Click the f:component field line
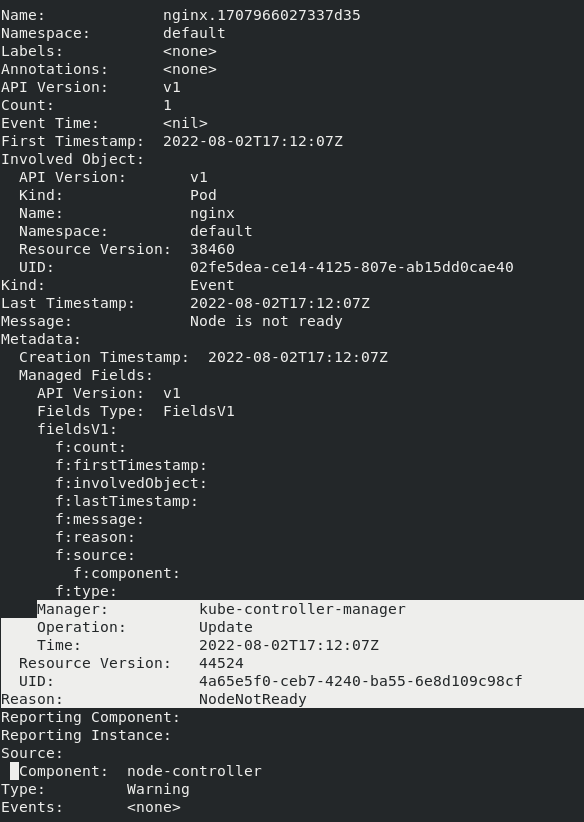The width and height of the screenshot is (584, 822). (x=127, y=573)
